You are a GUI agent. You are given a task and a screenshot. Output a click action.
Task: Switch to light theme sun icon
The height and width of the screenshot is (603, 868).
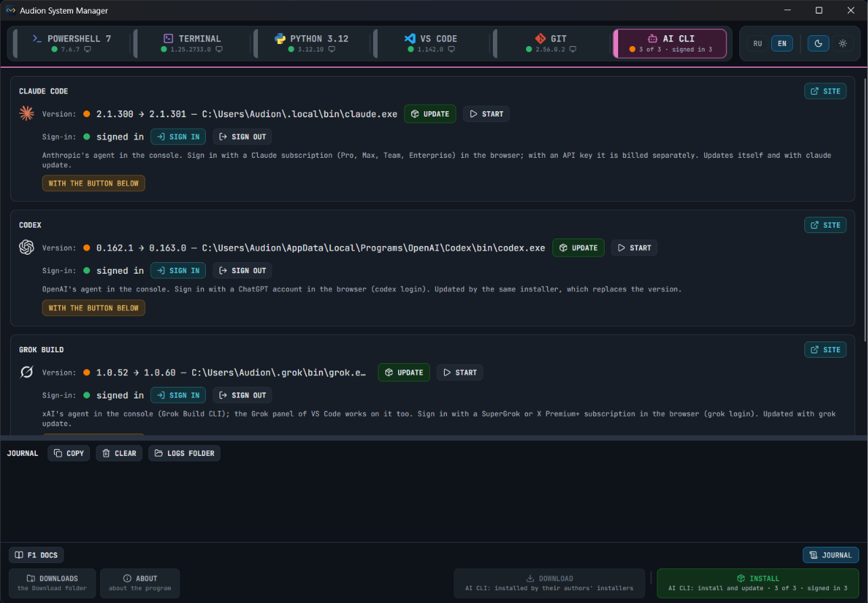[843, 43]
